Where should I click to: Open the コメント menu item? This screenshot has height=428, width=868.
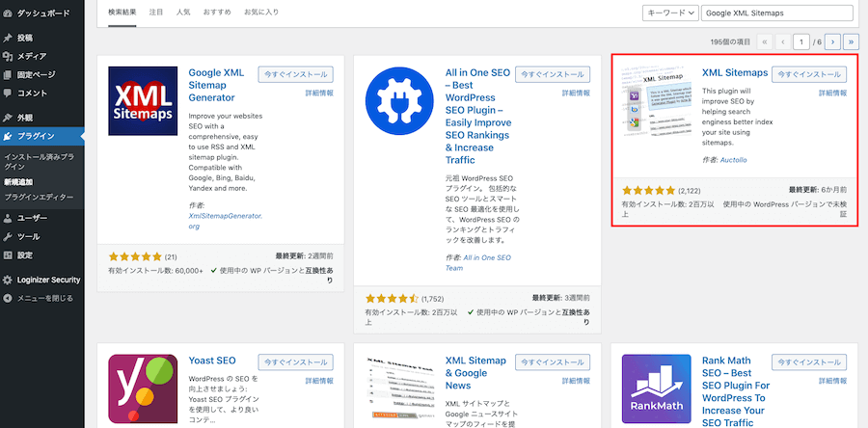[x=42, y=94]
